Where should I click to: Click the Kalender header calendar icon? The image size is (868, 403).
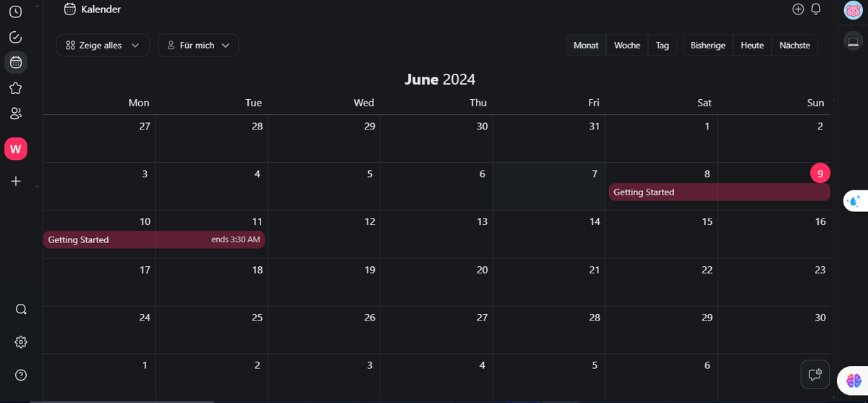tap(69, 9)
